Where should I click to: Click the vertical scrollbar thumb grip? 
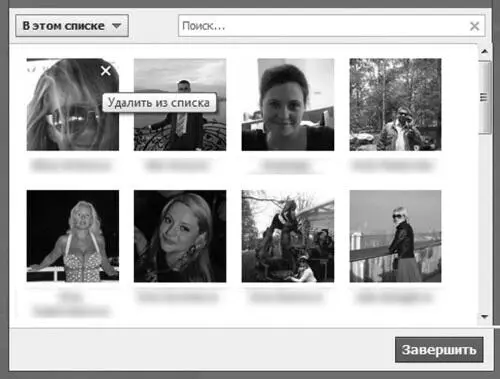484,97
